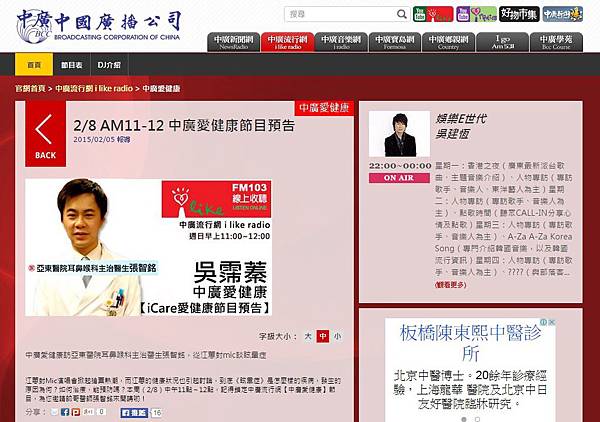Open the 中廣新聞網 NewsRadio tab
Screen dimensions: 600x422
pos(233,42)
